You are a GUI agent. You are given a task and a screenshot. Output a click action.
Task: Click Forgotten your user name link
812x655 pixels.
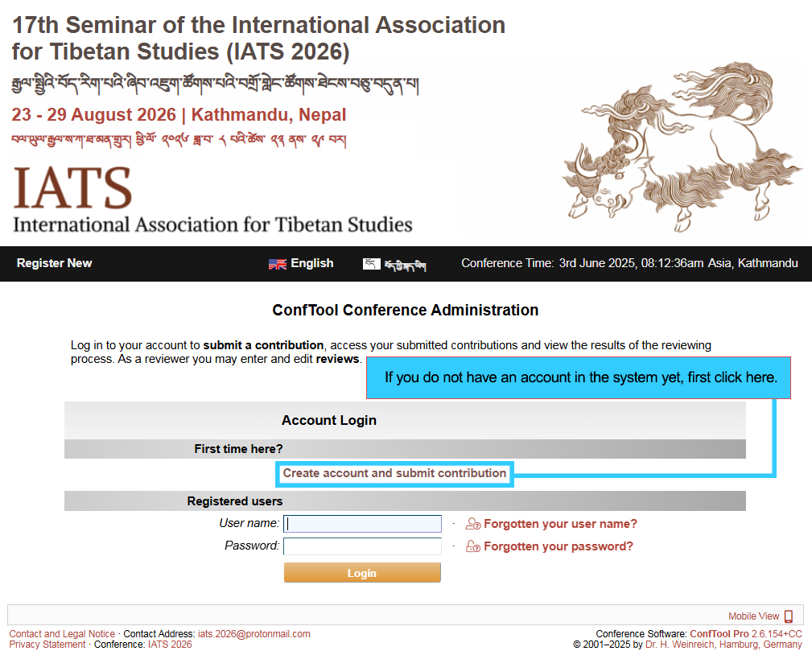pos(560,524)
